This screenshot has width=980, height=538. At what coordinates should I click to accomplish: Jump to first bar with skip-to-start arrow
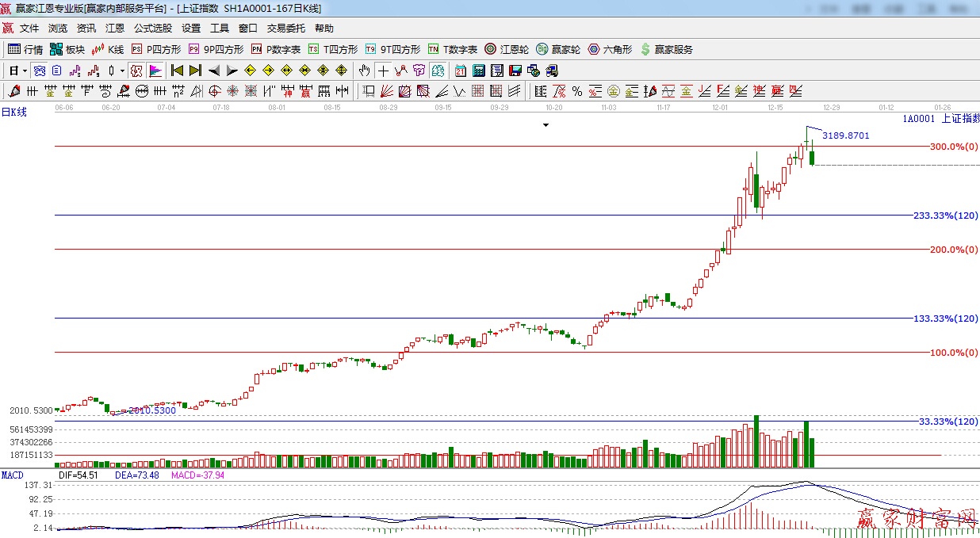pos(177,71)
